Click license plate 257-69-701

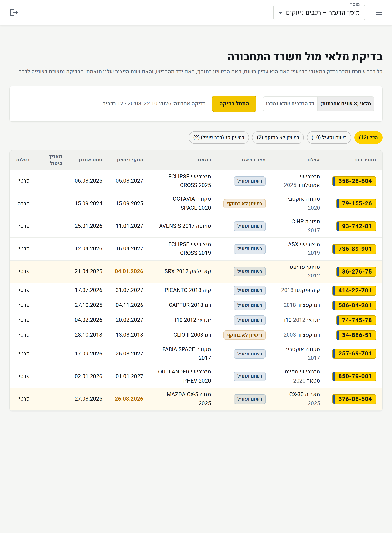coord(354,354)
